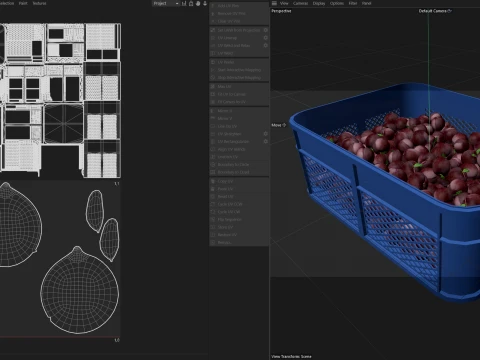The image size is (480, 360).
Task: Click the UV Peeler icon
Action: [213, 62]
